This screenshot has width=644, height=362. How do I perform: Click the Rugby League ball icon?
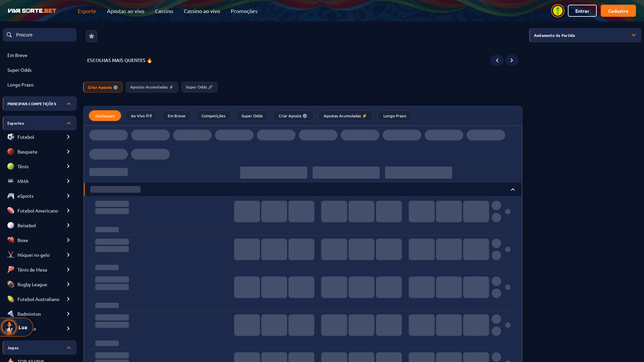(11, 284)
